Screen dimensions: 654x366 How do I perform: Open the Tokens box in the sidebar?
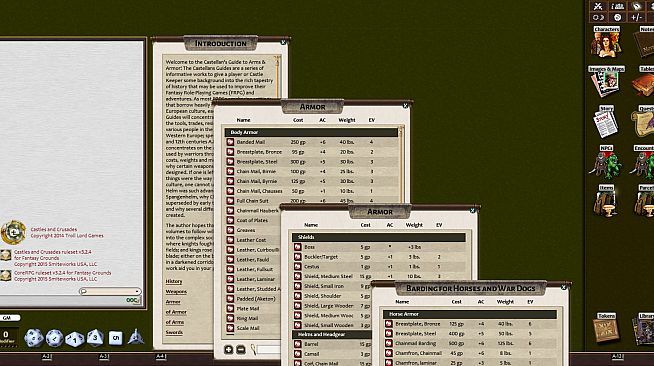click(x=606, y=328)
